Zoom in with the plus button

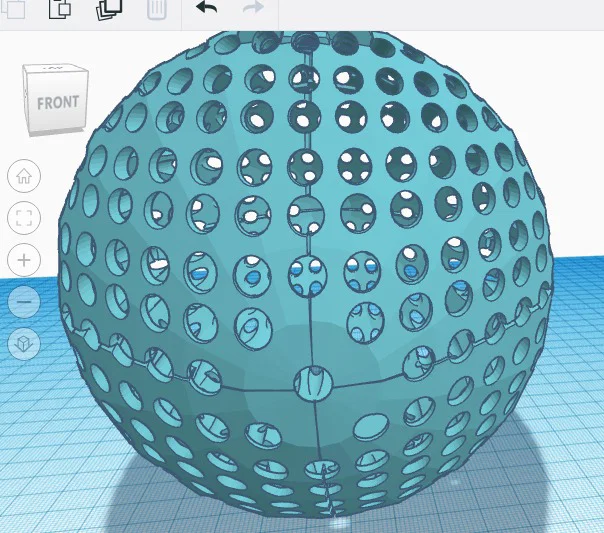(24, 260)
